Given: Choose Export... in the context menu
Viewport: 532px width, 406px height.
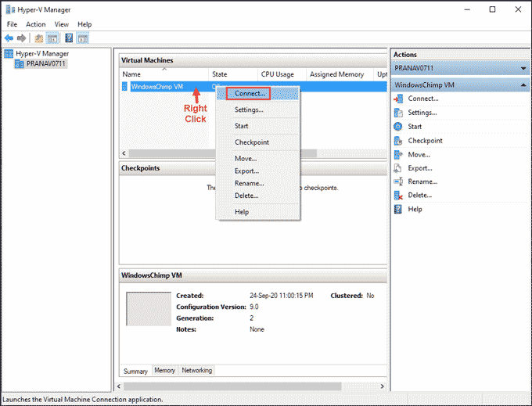Looking at the screenshot, I should [258, 171].
